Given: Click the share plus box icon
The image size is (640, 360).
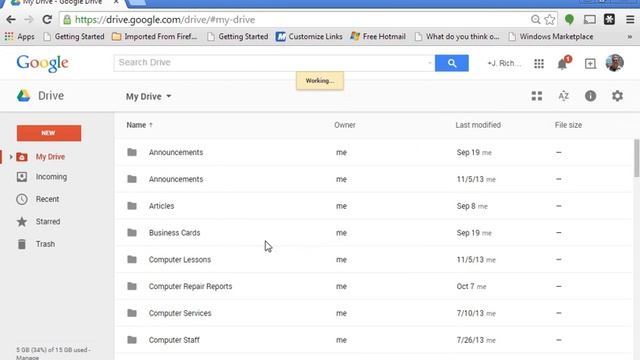Looking at the screenshot, I should (590, 63).
